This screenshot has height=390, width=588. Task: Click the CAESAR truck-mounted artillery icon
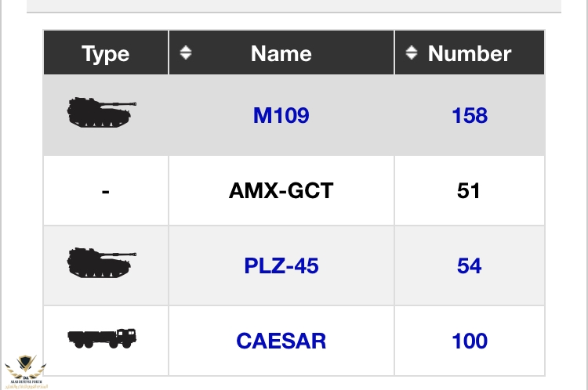tap(102, 338)
